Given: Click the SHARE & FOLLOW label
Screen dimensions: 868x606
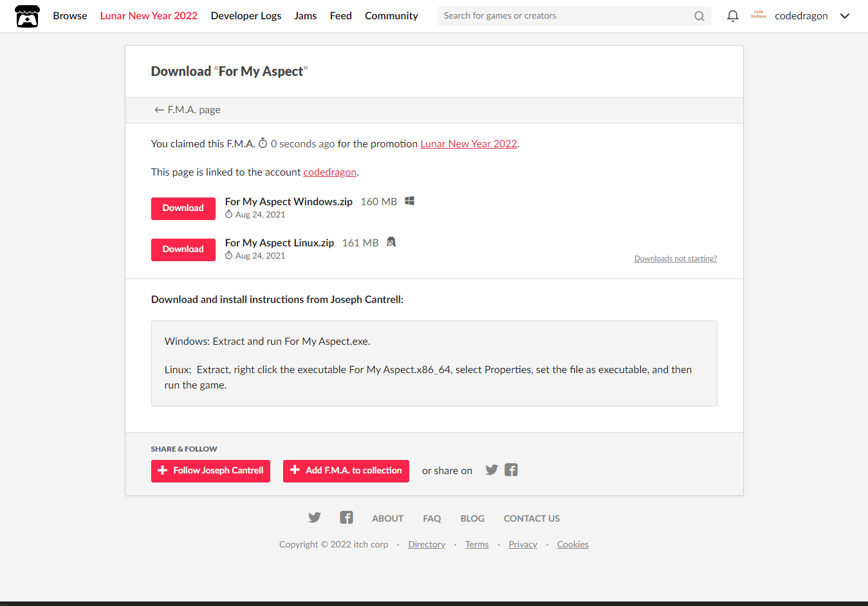Looking at the screenshot, I should 184,449.
